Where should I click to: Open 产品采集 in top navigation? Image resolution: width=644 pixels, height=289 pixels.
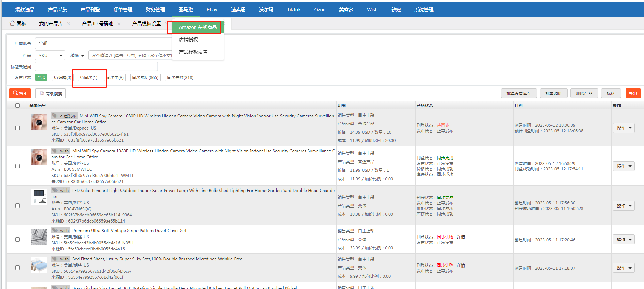coord(58,10)
